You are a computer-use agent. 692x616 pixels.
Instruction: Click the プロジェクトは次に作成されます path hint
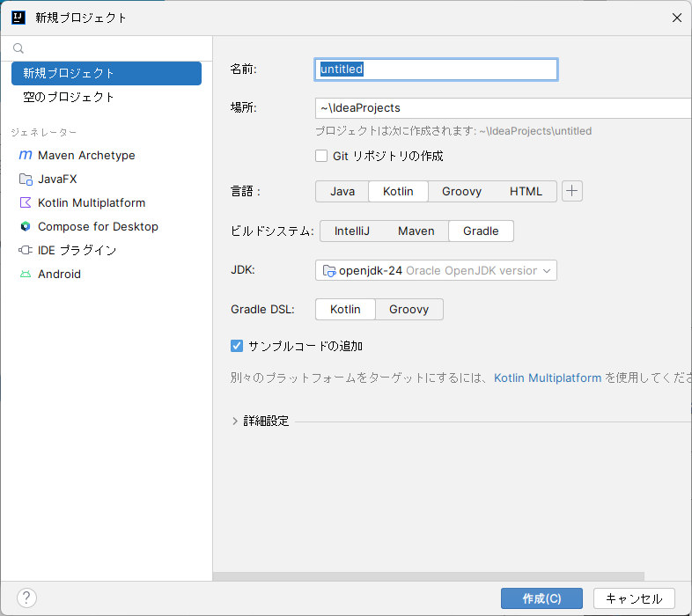coord(453,131)
